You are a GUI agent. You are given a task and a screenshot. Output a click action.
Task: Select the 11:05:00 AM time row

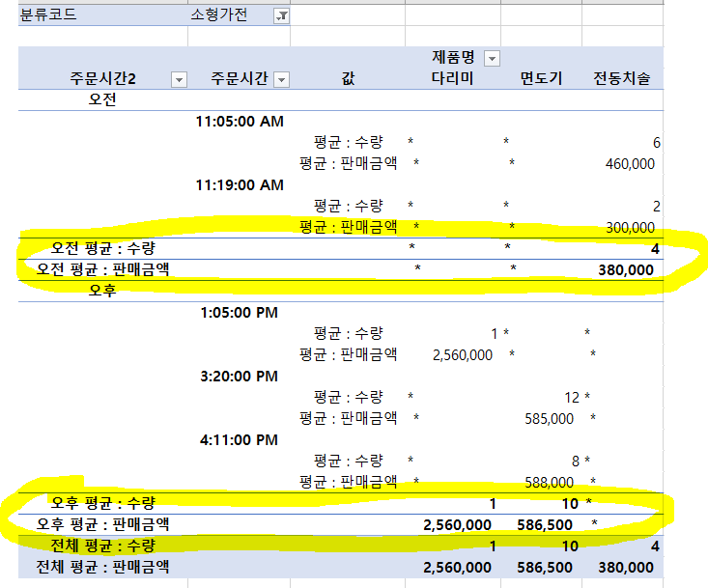[x=240, y=122]
